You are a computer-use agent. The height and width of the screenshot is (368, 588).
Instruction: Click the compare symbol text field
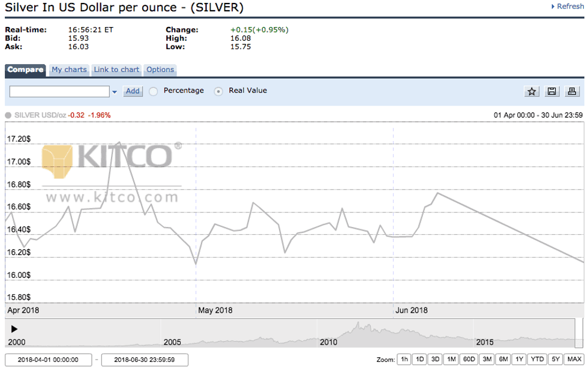pos(59,91)
